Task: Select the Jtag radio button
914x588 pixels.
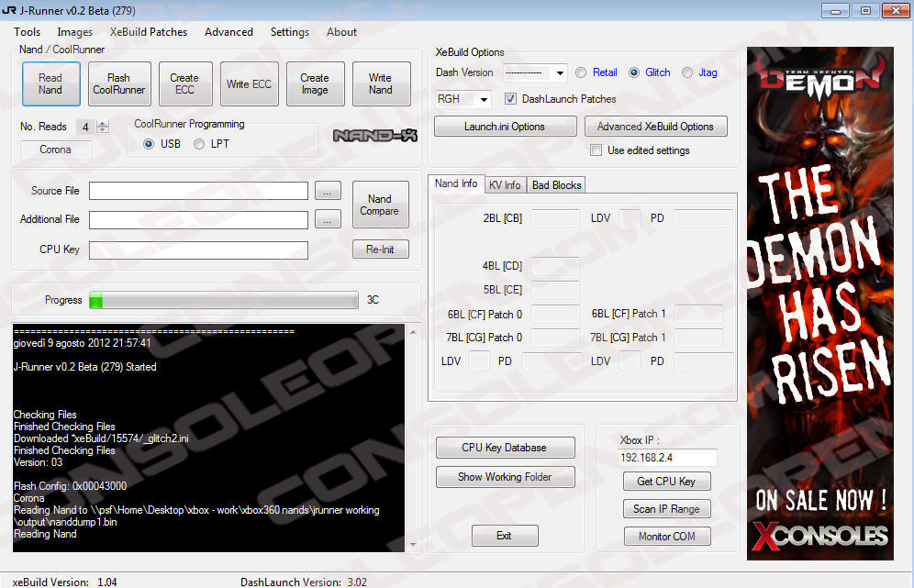Action: click(x=687, y=72)
